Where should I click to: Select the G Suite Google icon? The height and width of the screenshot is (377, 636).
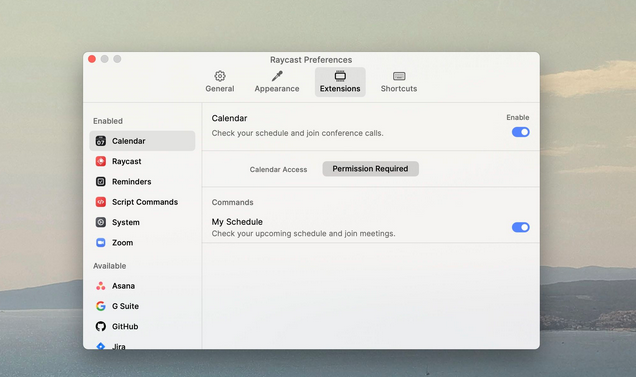[x=101, y=306]
